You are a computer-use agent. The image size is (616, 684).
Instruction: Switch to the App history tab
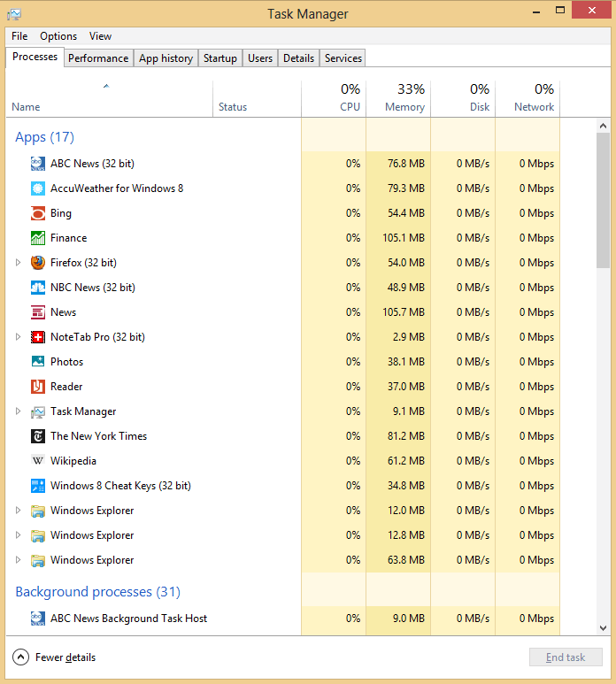point(166,58)
